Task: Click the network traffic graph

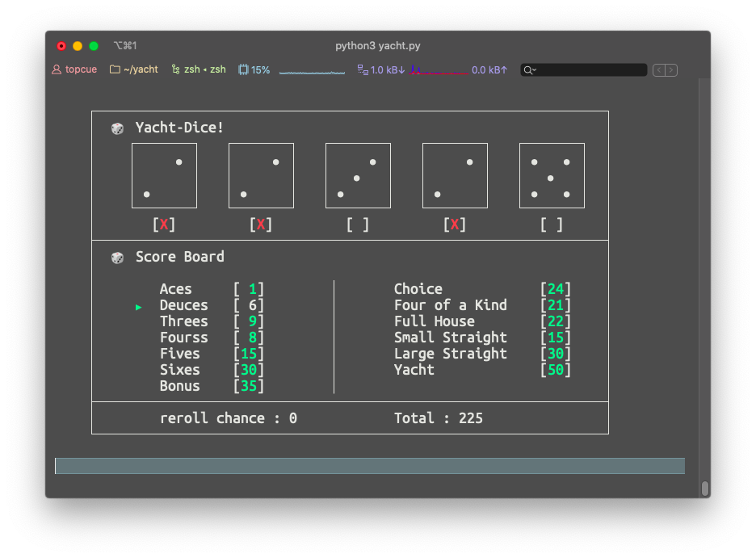Action: pyautogui.click(x=439, y=70)
